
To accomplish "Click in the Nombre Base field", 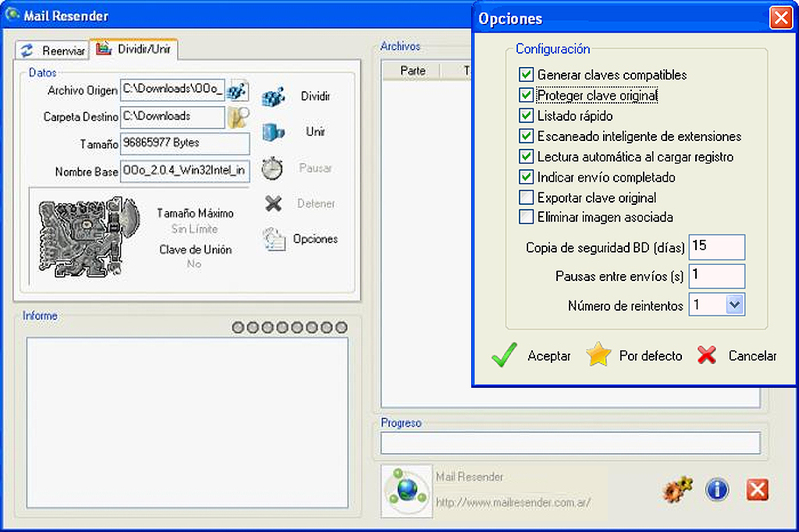I will point(185,171).
